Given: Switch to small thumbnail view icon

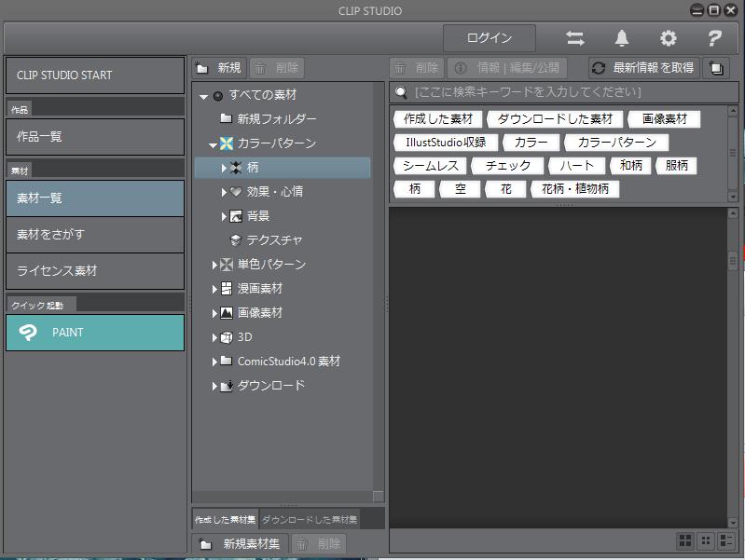Looking at the screenshot, I should [x=706, y=540].
